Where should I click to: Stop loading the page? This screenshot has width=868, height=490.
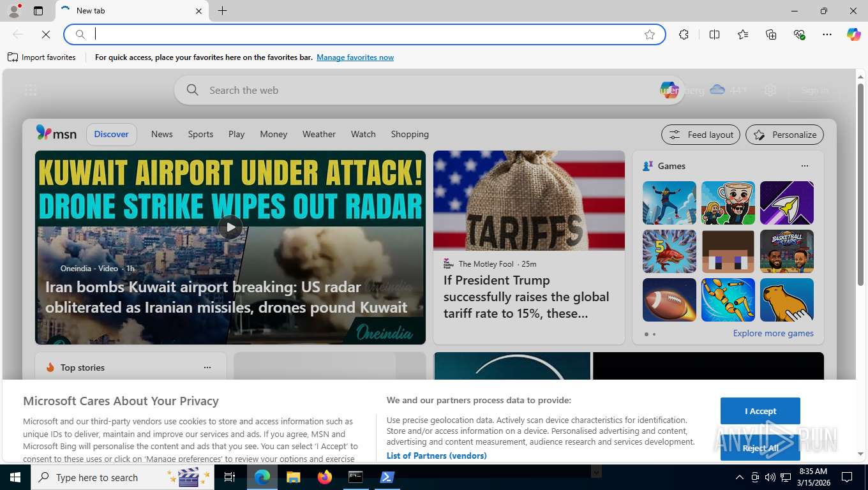tap(46, 34)
